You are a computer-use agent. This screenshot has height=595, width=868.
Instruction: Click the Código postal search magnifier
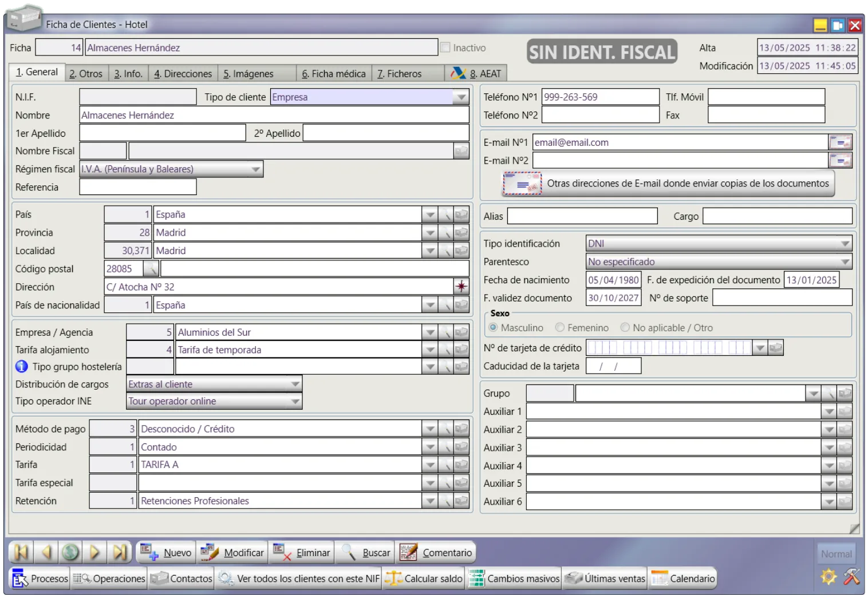tap(151, 269)
